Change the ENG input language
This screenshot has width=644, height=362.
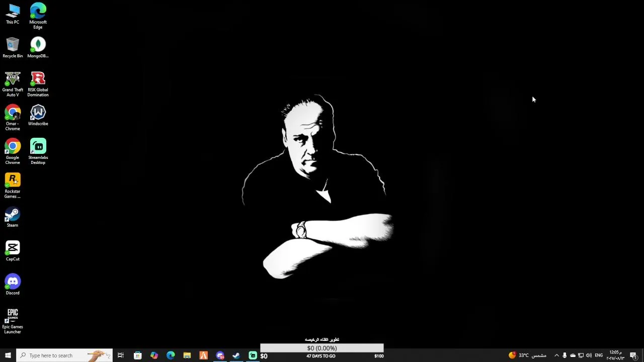click(x=599, y=355)
